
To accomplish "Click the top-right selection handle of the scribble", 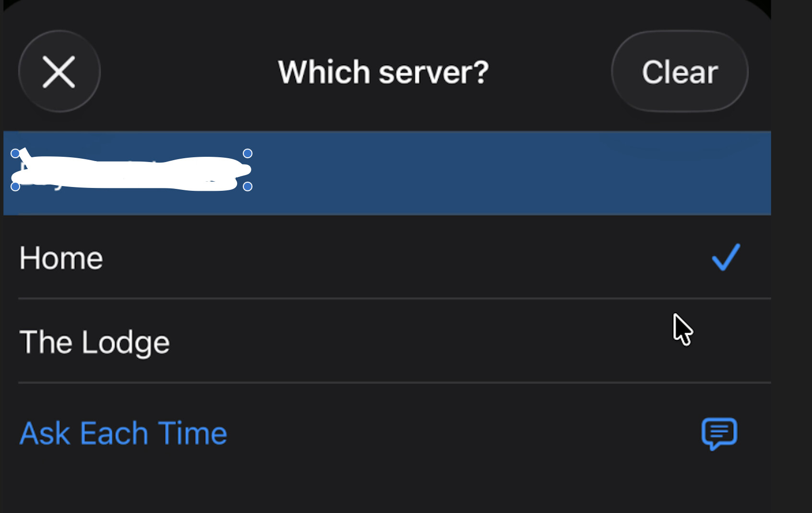I will [248, 153].
